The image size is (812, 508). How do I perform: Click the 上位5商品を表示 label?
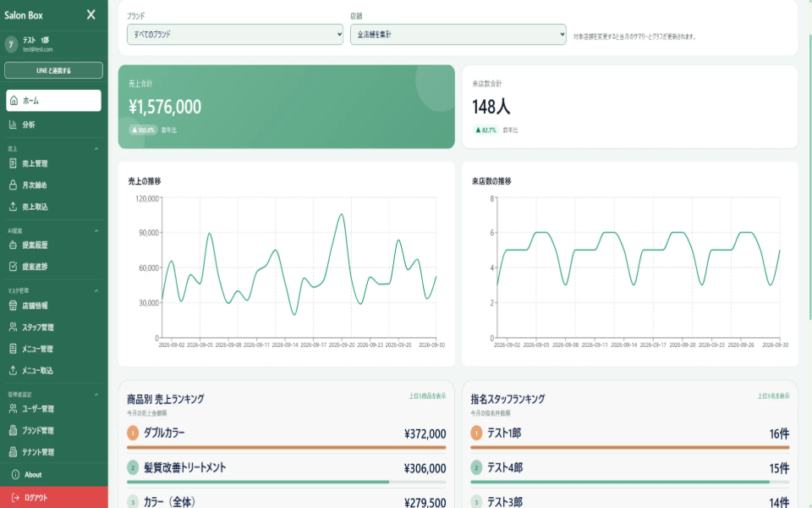(427, 396)
